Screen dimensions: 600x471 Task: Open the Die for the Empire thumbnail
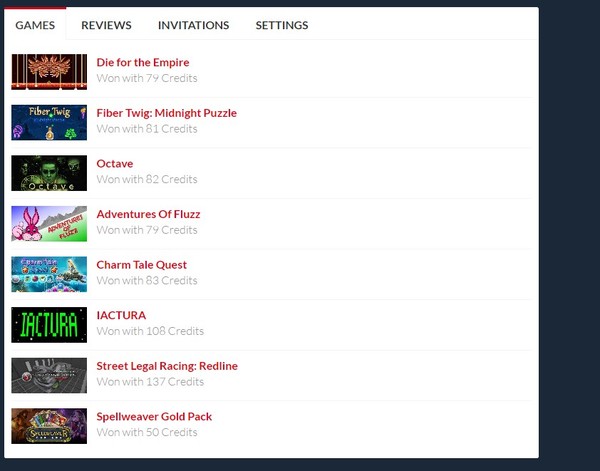(49, 71)
